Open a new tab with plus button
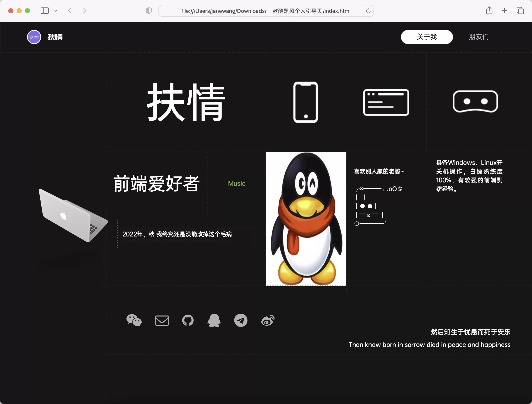 pos(504,11)
